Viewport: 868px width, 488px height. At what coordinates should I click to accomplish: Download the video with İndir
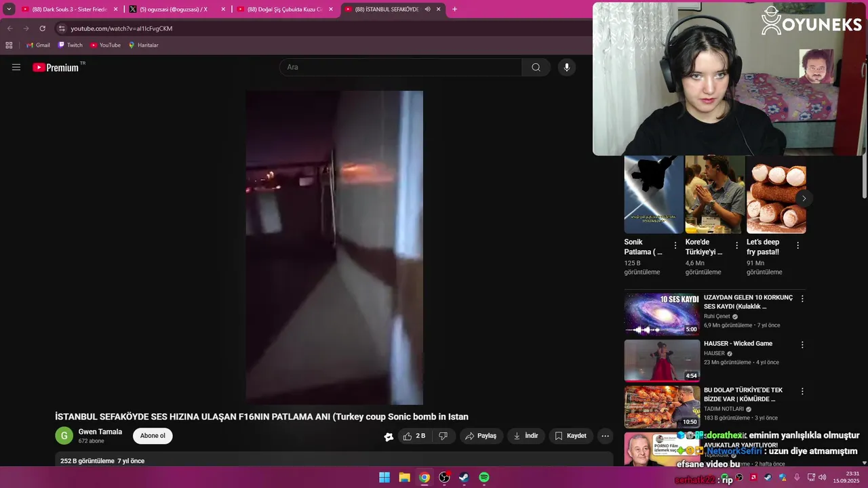pyautogui.click(x=526, y=436)
